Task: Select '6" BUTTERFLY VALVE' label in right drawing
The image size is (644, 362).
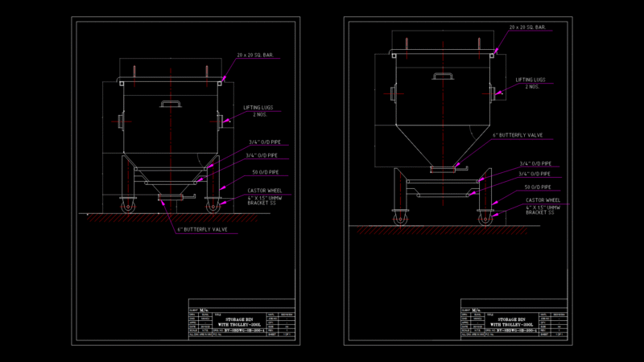Action: tap(518, 135)
